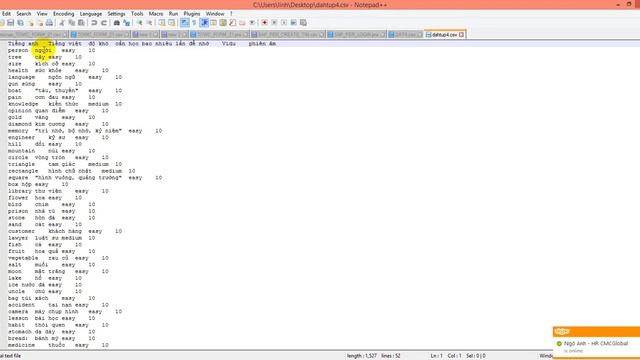Click the word 'library' in the editor
Image resolution: width=640 pixels, height=360 pixels.
pyautogui.click(x=20, y=191)
